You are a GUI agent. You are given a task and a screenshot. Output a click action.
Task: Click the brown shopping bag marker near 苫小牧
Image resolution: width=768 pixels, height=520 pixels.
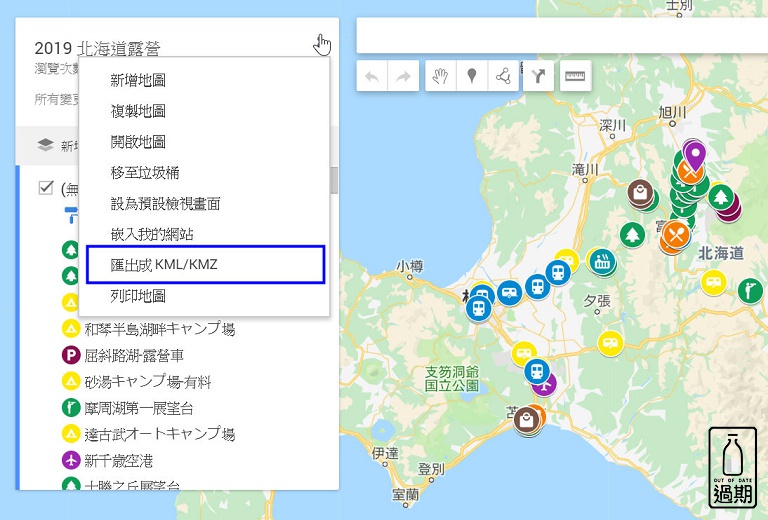coord(526,420)
